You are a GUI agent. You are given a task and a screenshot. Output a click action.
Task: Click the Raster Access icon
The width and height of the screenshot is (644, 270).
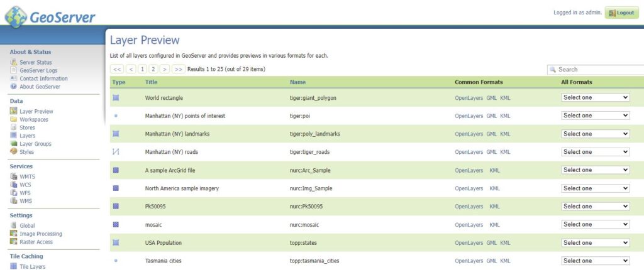coord(14,242)
